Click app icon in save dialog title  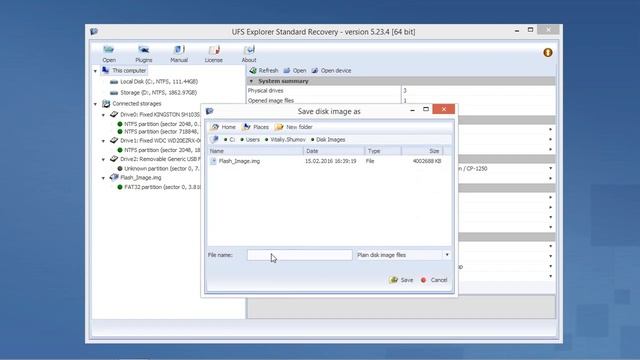point(210,111)
